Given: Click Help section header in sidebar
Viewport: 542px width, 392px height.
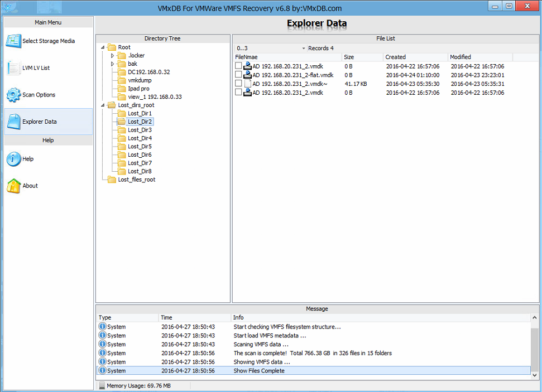Looking at the screenshot, I should [48, 140].
